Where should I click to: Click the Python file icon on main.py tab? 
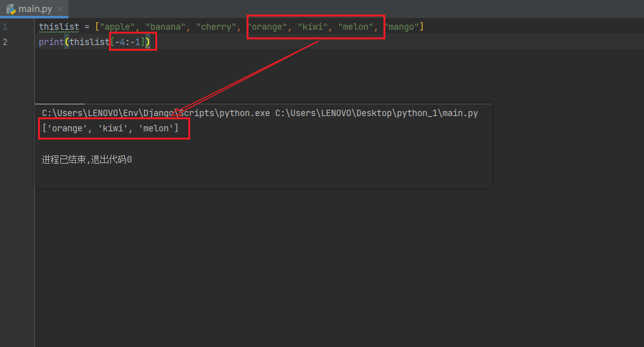click(11, 9)
